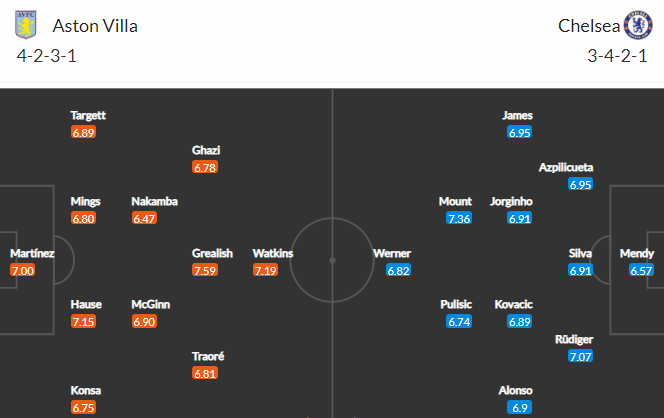Open the Chelsea team name link
Viewport: 664px width, 418px height.
pyautogui.click(x=589, y=26)
